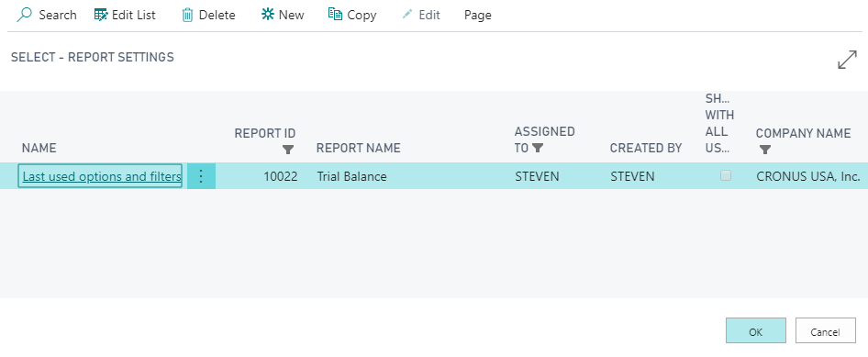The image size is (868, 357).
Task: Open Created By column header menu
Action: tap(646, 149)
